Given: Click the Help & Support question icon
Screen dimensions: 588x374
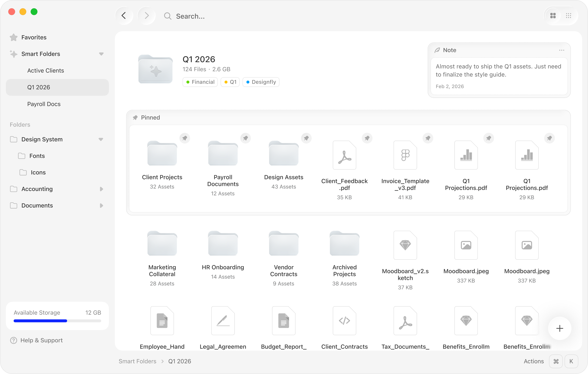Looking at the screenshot, I should (14, 340).
